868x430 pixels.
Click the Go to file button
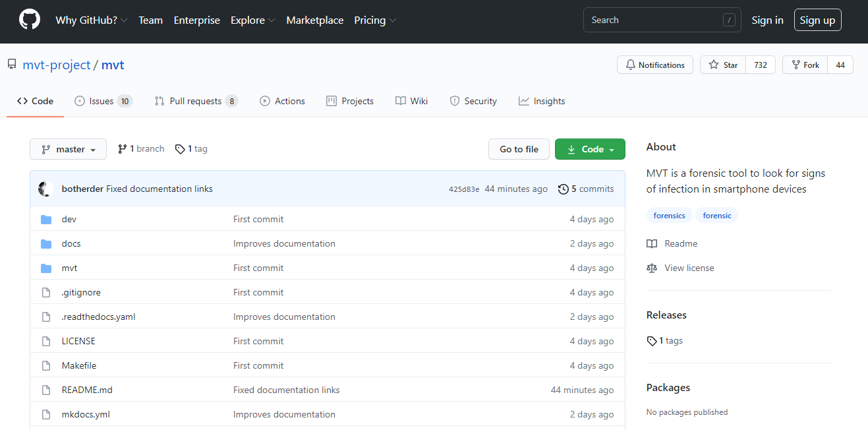click(519, 149)
